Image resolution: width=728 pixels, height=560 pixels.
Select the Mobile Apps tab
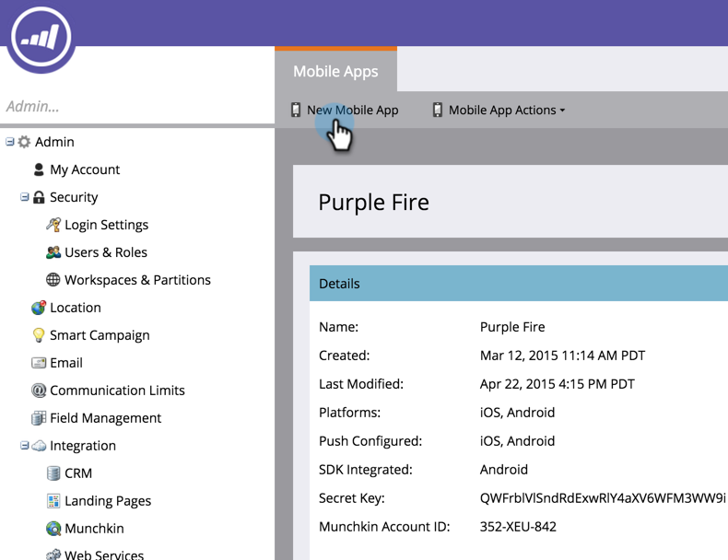[335, 71]
